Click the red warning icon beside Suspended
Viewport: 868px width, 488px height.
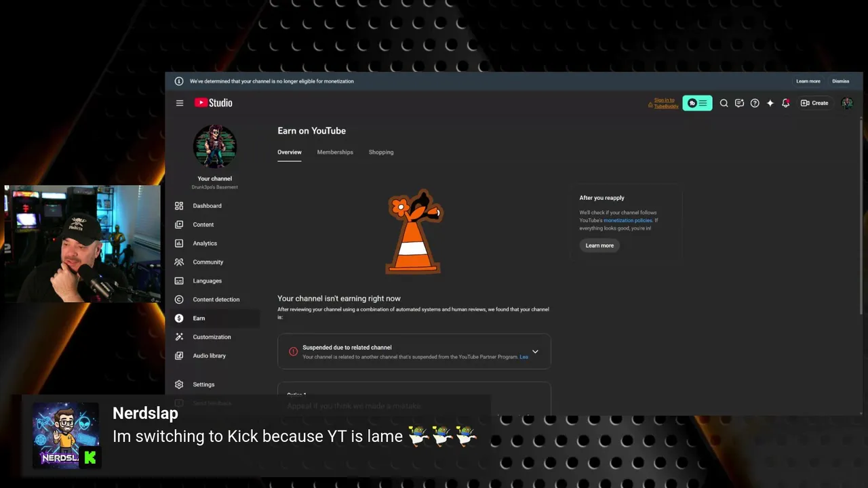293,352
